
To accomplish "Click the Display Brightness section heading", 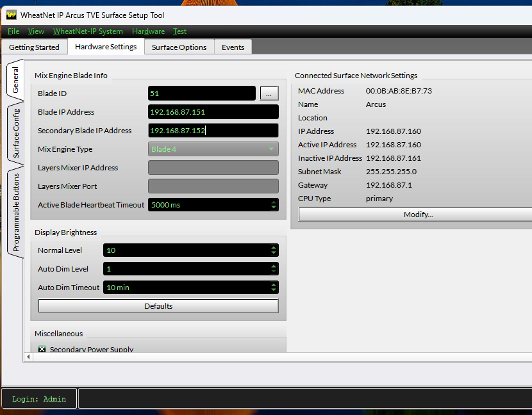I will pyautogui.click(x=65, y=232).
